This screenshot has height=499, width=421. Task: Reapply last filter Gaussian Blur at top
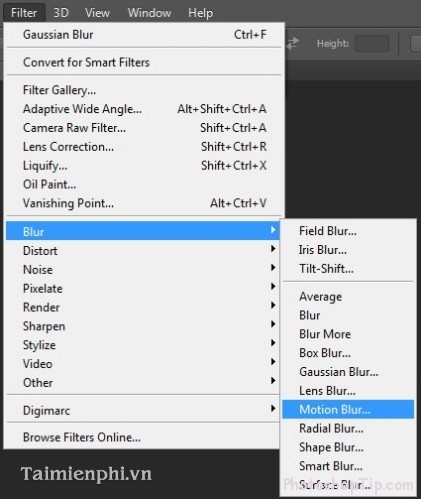coord(144,34)
